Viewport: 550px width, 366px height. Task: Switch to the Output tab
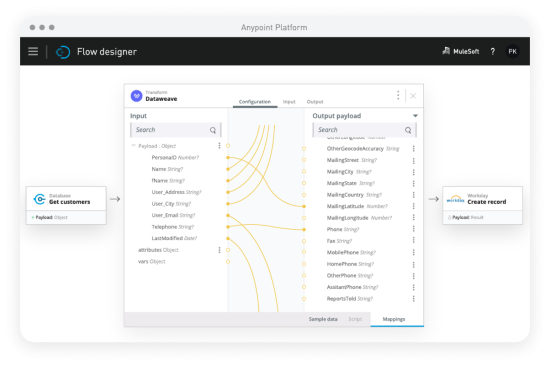coord(315,102)
